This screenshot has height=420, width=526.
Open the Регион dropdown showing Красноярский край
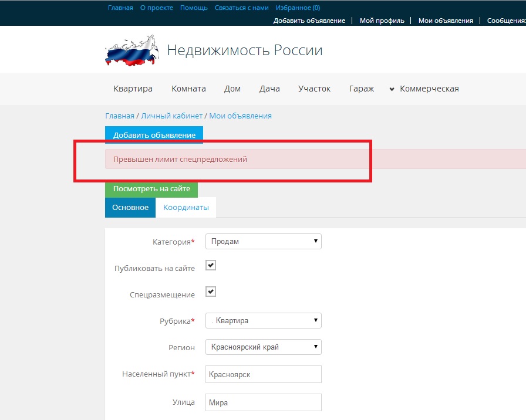[x=264, y=347]
